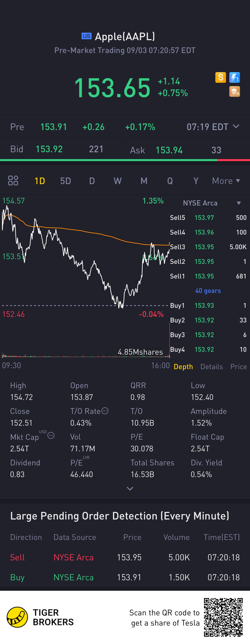Switch to the D daily chart
The image size is (250, 644).
(x=92, y=181)
